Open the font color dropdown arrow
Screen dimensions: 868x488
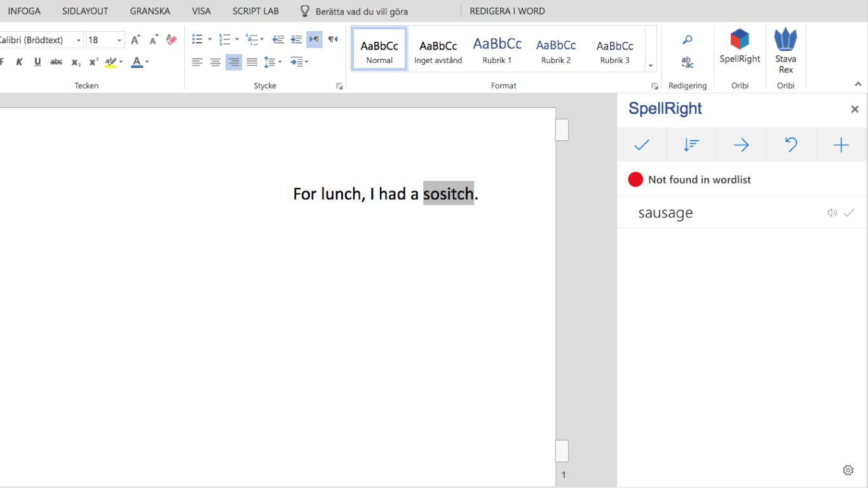147,62
